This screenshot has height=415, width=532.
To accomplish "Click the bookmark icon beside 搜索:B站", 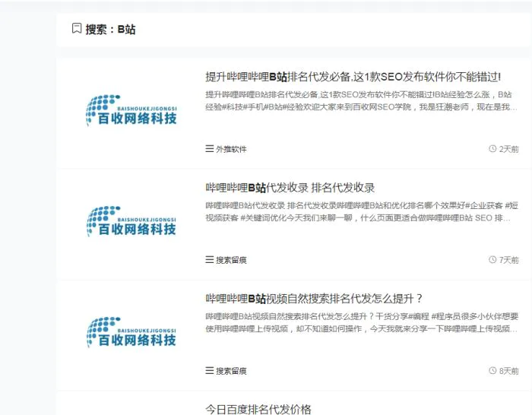I will (77, 29).
